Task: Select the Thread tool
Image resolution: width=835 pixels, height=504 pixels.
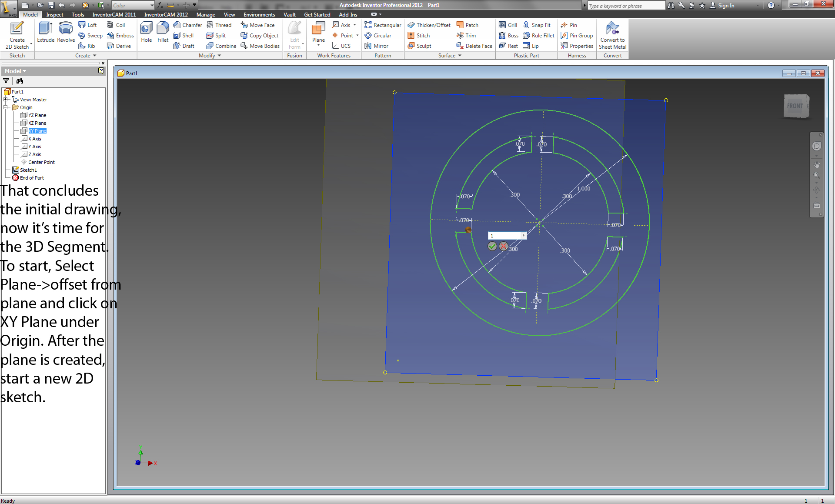Action: tap(219, 25)
